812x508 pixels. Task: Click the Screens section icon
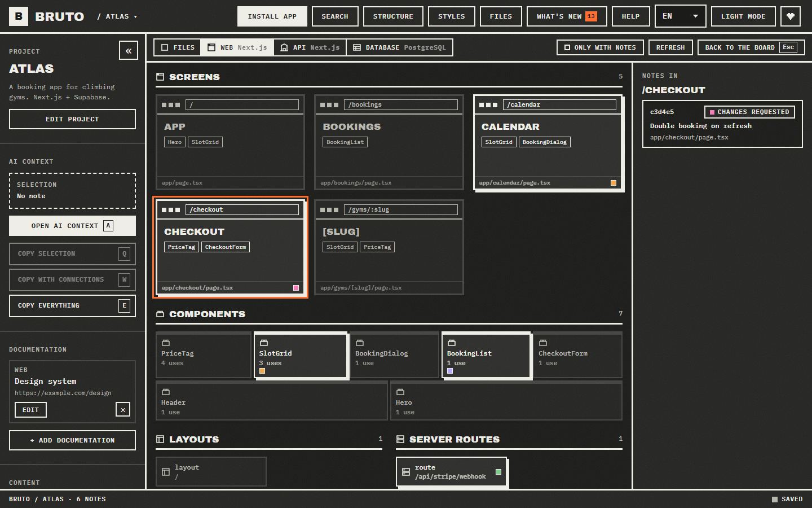[x=160, y=77]
